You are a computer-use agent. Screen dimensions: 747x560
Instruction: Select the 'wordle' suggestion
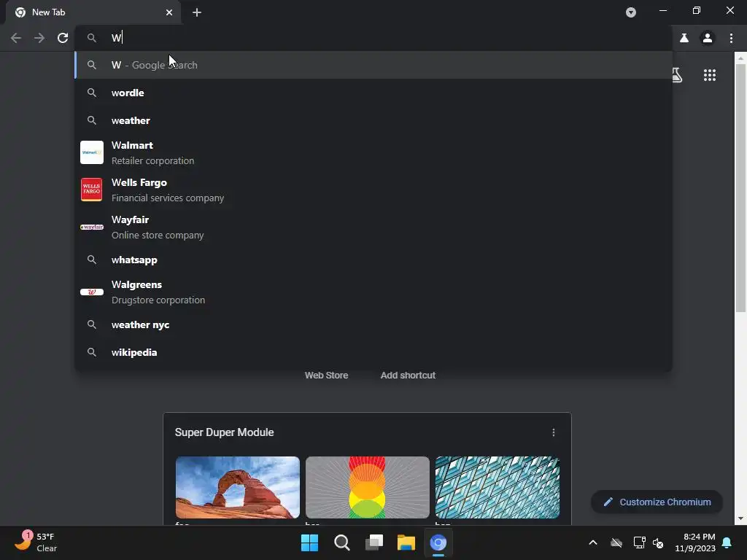[373, 93]
